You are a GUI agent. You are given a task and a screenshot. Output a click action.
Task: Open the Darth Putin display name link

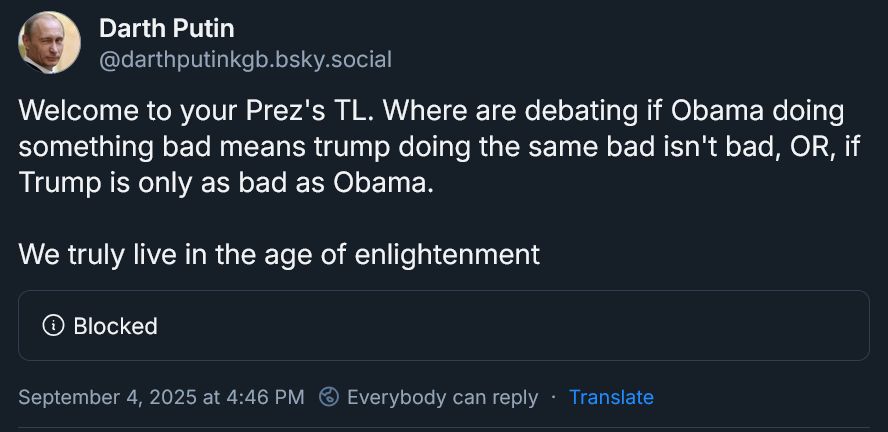(166, 28)
